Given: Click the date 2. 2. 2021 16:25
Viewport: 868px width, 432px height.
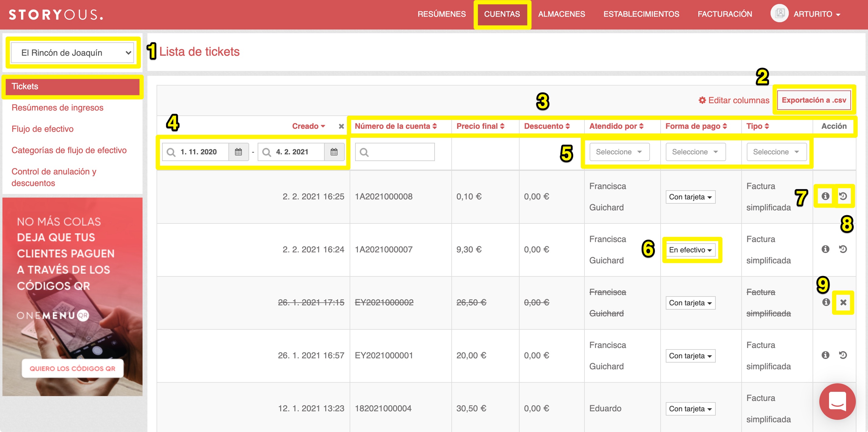Looking at the screenshot, I should 313,197.
